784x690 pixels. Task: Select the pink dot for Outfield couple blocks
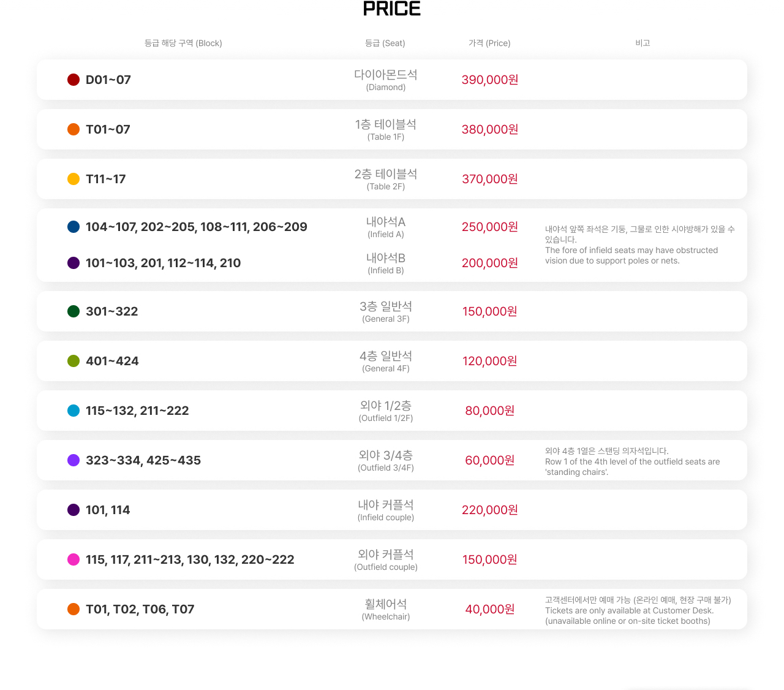tap(73, 559)
